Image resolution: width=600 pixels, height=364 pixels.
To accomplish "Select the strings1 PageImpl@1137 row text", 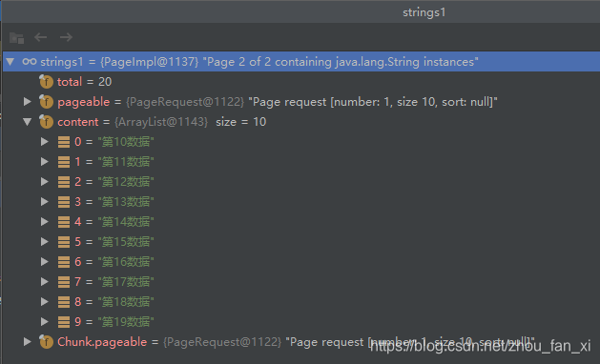I will pos(259,62).
